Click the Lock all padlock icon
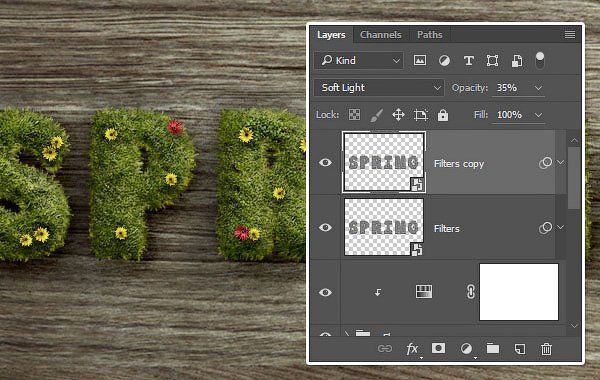This screenshot has height=380, width=600. pos(443,114)
